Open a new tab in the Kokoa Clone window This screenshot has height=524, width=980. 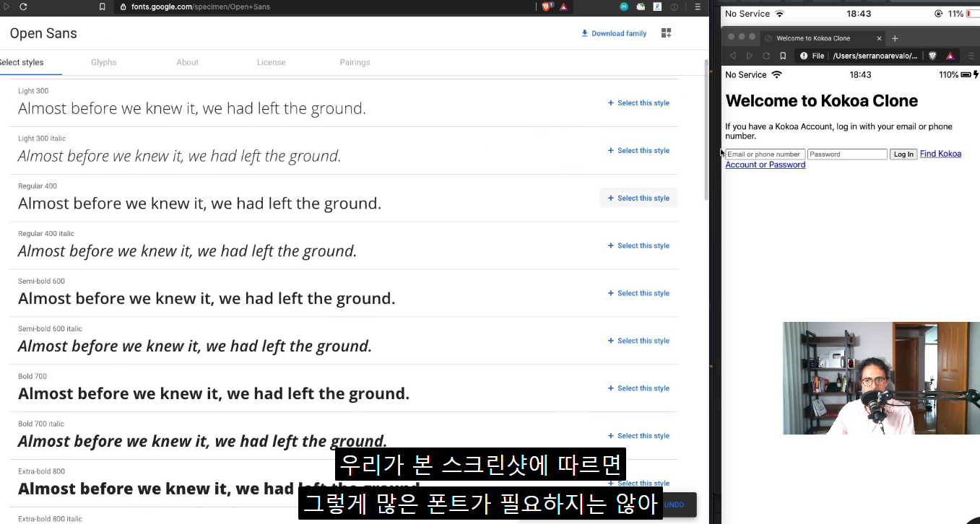[x=895, y=38]
